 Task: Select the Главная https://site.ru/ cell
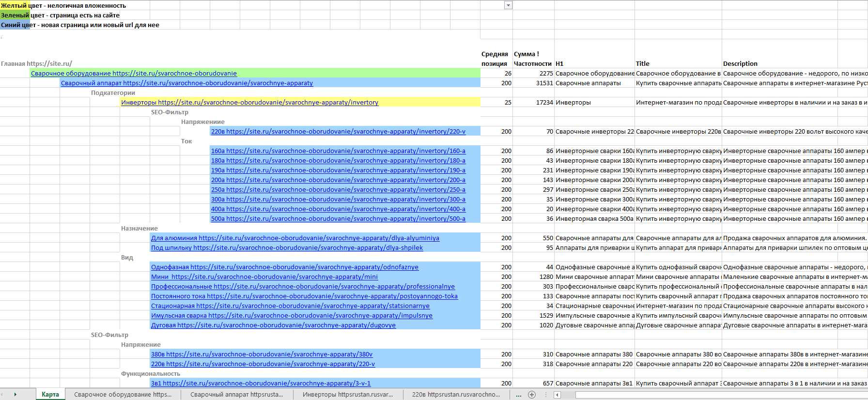click(36, 63)
